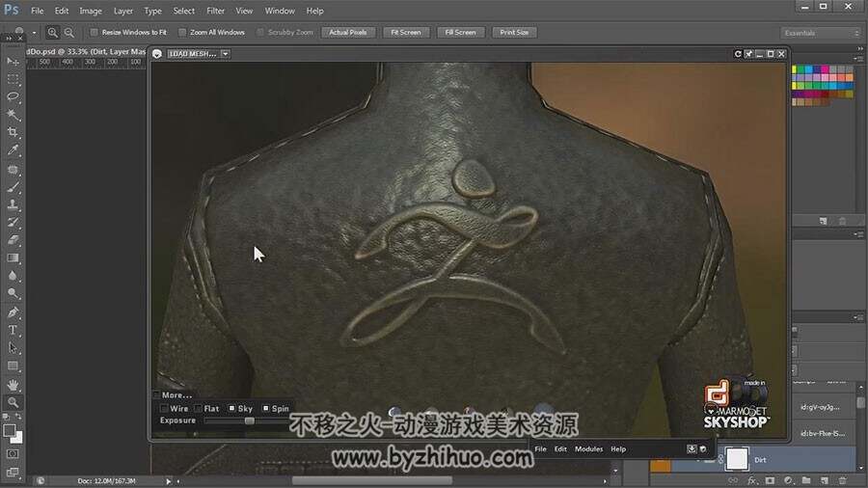Enable Resize Windows to Fit checkbox
The height and width of the screenshot is (488, 868).
coord(95,33)
